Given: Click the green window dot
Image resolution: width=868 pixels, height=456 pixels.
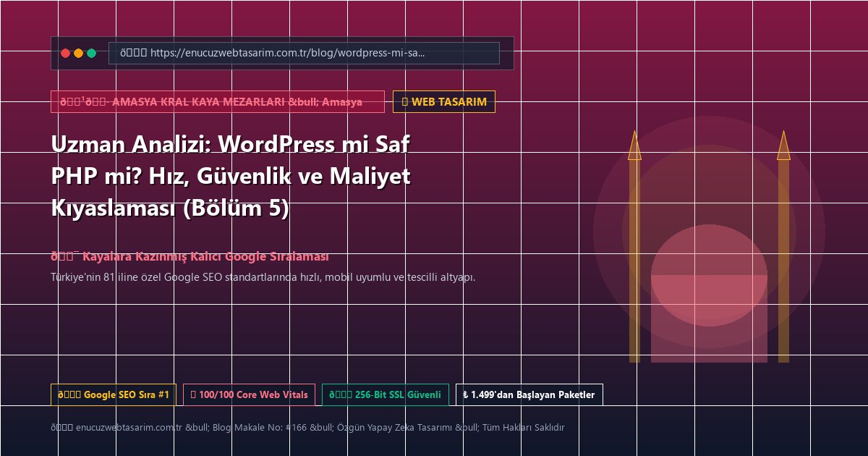Looking at the screenshot, I should [91, 53].
